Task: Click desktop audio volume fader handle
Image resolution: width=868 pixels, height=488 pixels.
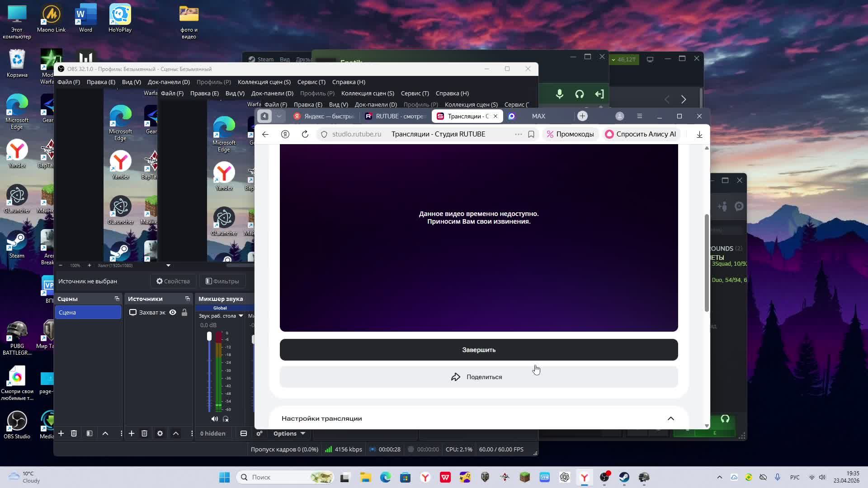Action: (209, 336)
